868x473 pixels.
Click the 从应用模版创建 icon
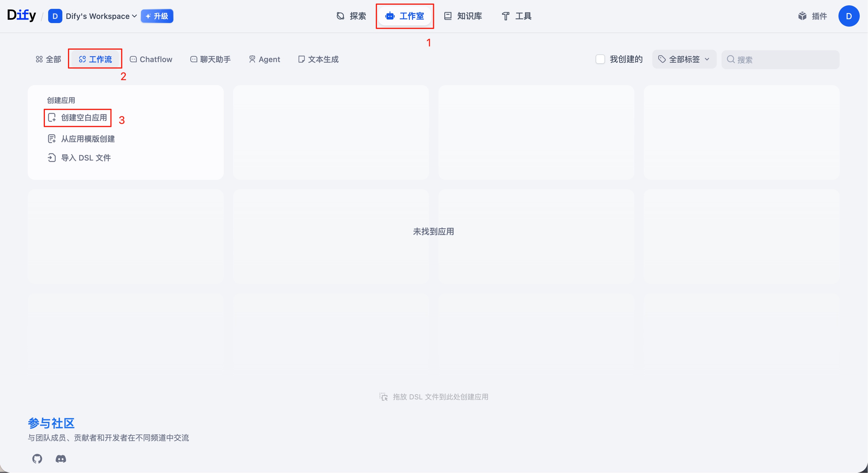52,139
